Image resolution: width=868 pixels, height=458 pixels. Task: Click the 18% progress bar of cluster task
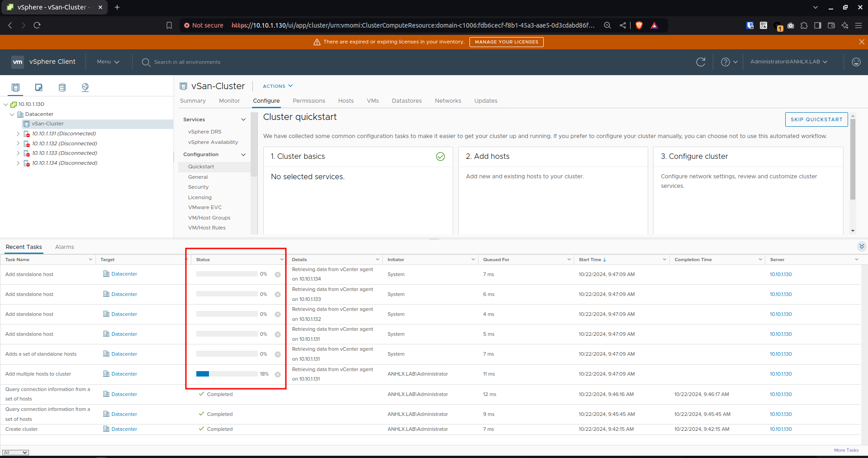(x=227, y=374)
